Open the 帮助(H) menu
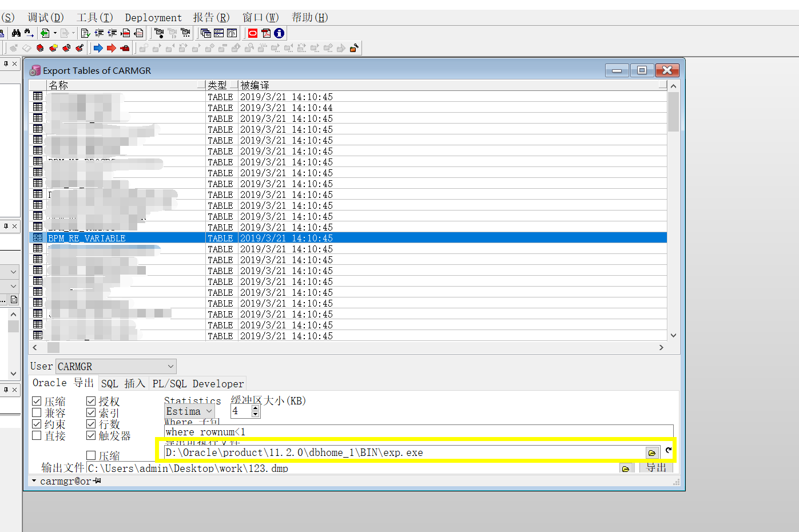799x532 pixels. pyautogui.click(x=310, y=18)
